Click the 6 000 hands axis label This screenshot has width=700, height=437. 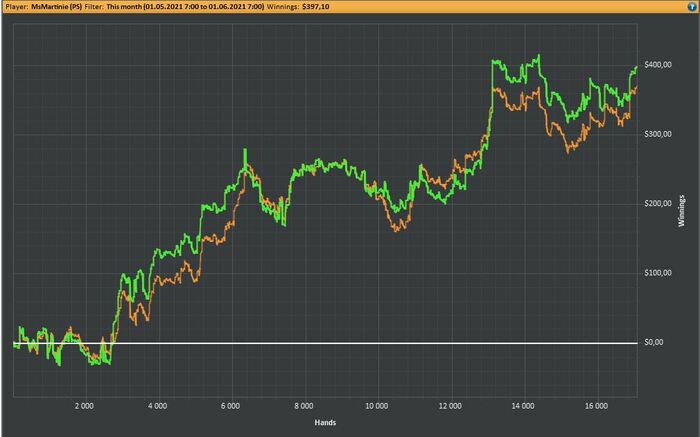pyautogui.click(x=230, y=406)
